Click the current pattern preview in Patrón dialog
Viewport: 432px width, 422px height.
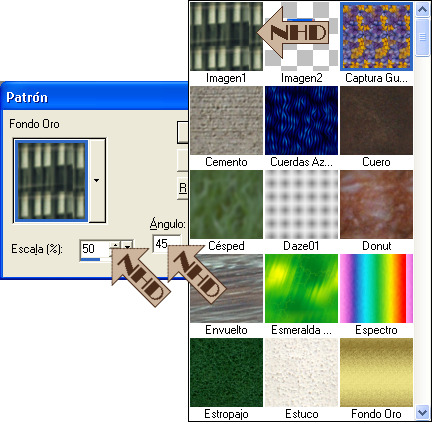point(51,181)
